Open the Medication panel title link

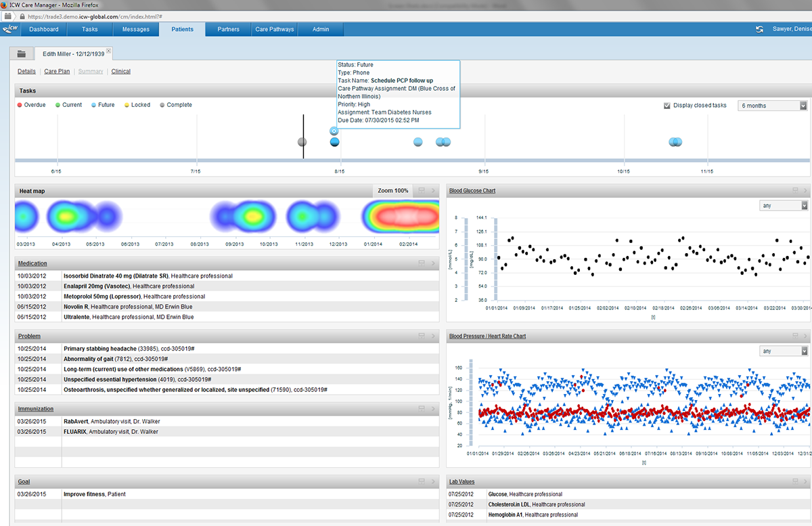pyautogui.click(x=32, y=263)
